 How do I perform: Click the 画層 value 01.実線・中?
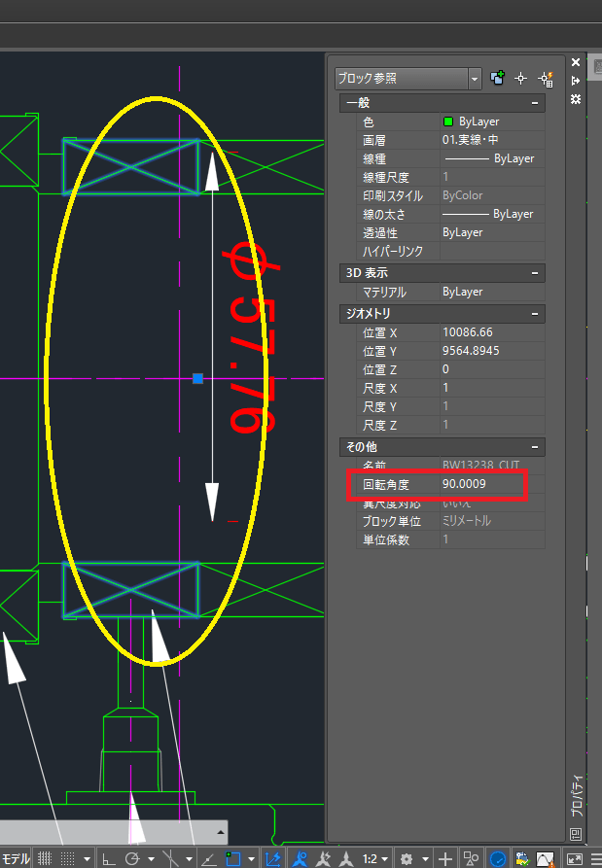(x=492, y=140)
